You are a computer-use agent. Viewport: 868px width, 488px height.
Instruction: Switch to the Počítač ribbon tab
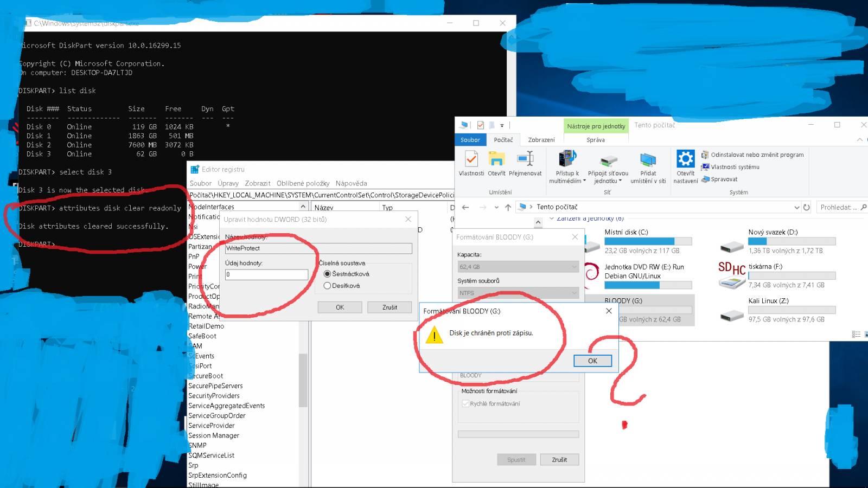503,140
